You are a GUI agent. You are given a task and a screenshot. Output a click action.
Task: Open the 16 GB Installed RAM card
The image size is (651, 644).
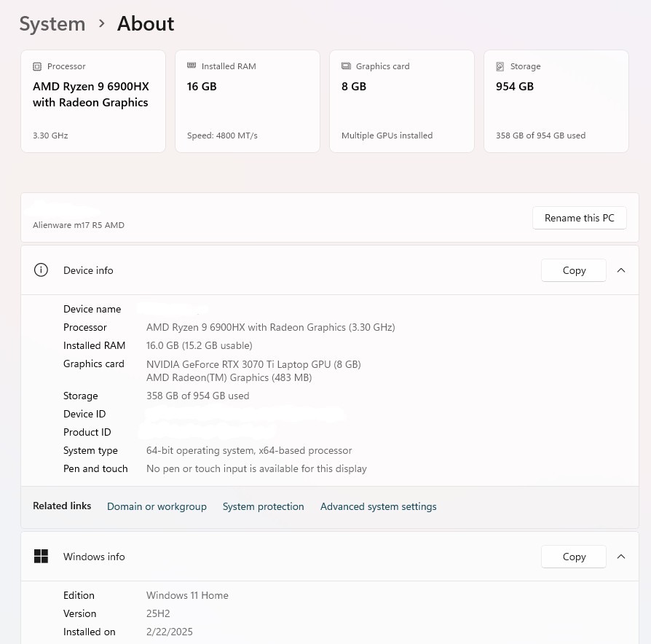click(248, 101)
